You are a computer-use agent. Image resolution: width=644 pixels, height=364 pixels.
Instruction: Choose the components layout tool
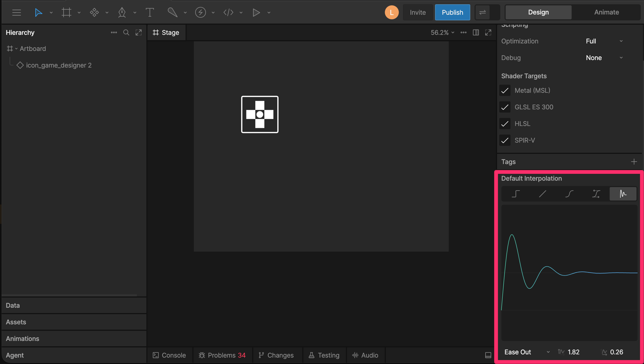(94, 12)
